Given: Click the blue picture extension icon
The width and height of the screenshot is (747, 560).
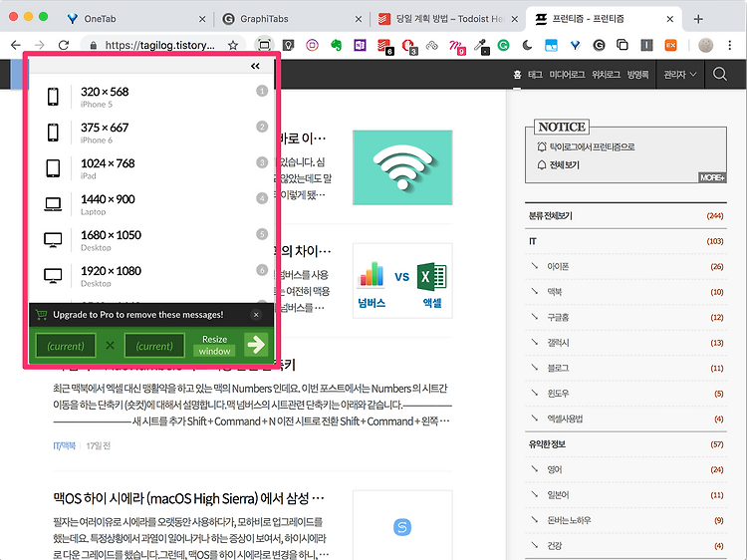Looking at the screenshot, I should click(551, 45).
